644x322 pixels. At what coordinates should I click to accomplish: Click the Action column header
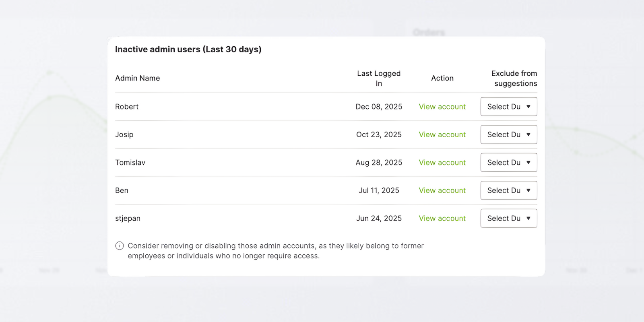[x=442, y=78]
